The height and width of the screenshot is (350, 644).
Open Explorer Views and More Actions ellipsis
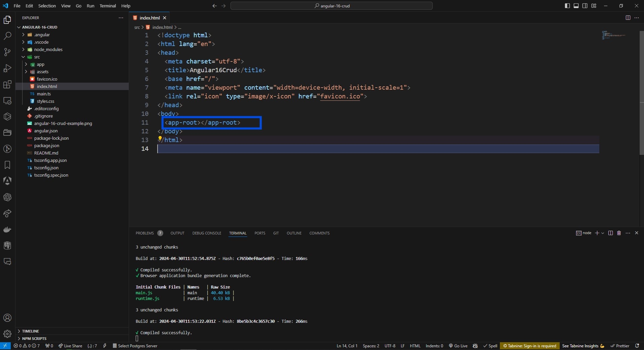click(x=121, y=18)
